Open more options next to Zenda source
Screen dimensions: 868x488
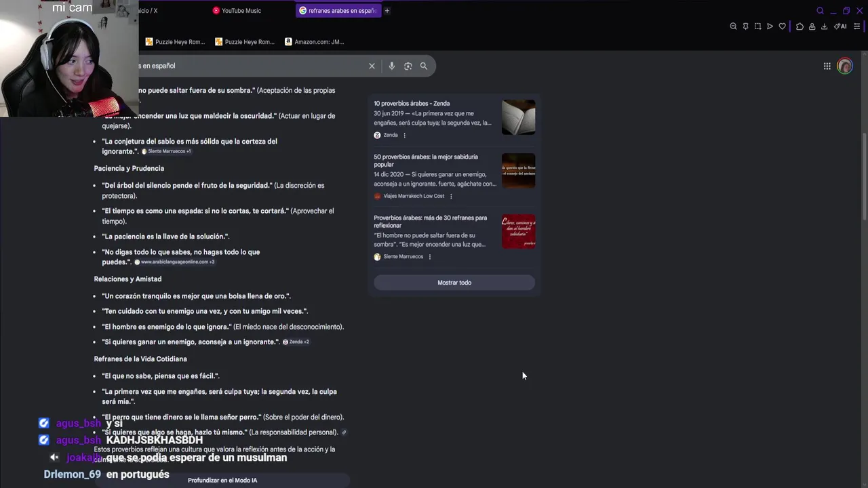(x=404, y=135)
